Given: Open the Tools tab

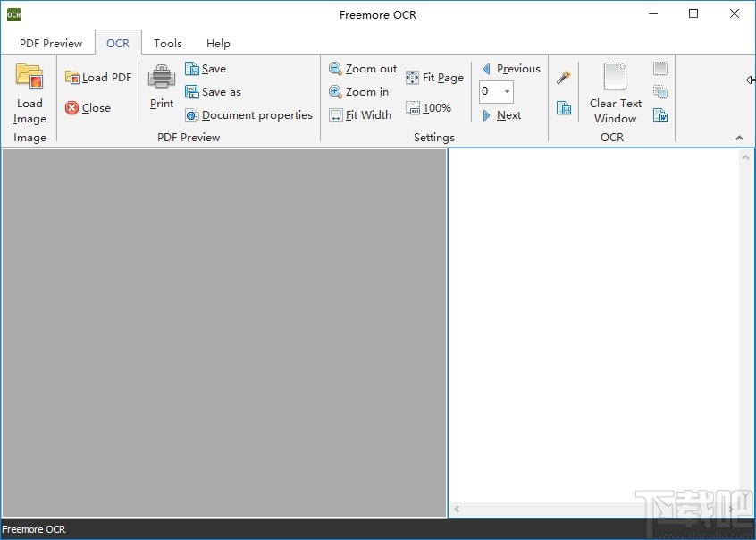Looking at the screenshot, I should pyautogui.click(x=168, y=44).
